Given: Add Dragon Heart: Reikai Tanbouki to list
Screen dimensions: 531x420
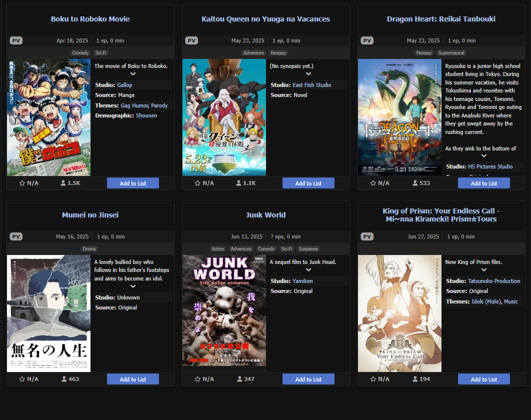Looking at the screenshot, I should pyautogui.click(x=484, y=183).
